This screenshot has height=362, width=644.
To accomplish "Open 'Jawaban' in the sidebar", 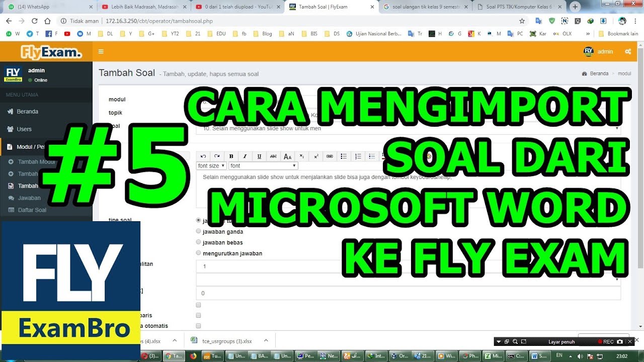I will pyautogui.click(x=46, y=198).
